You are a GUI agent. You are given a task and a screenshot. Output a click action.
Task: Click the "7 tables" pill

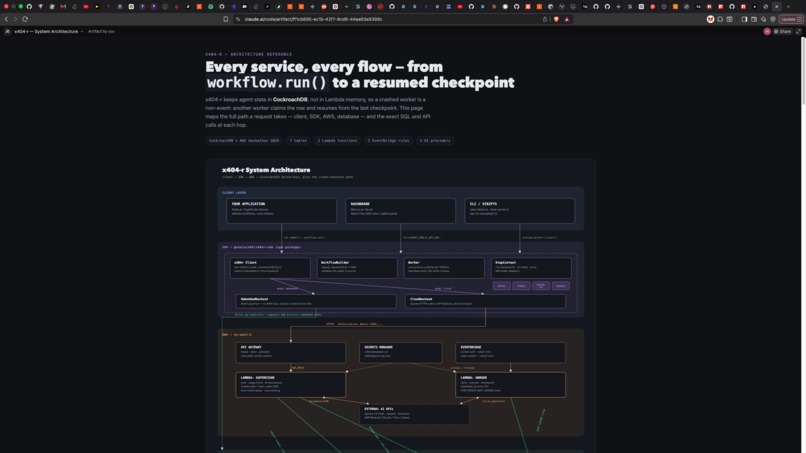point(298,140)
